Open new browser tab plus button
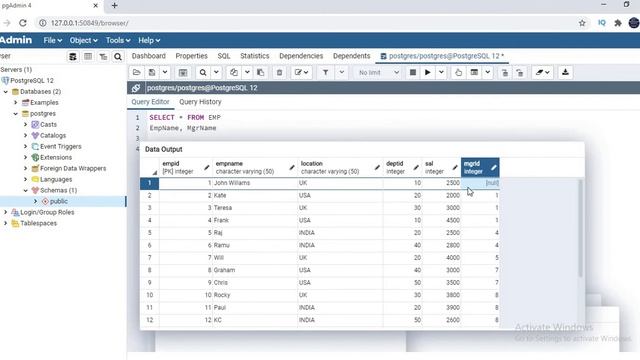 pyautogui.click(x=115, y=6)
